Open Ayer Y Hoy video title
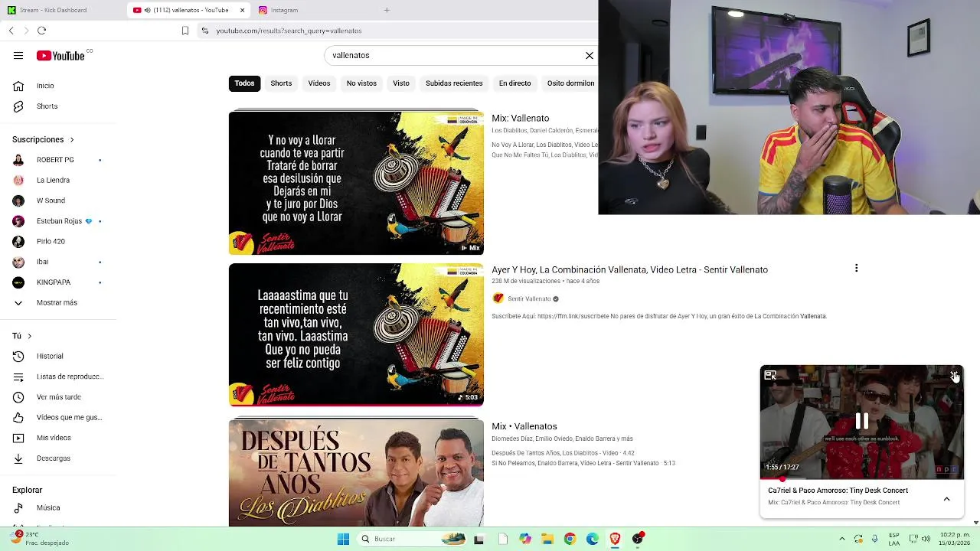The width and height of the screenshot is (980, 551). coord(629,269)
